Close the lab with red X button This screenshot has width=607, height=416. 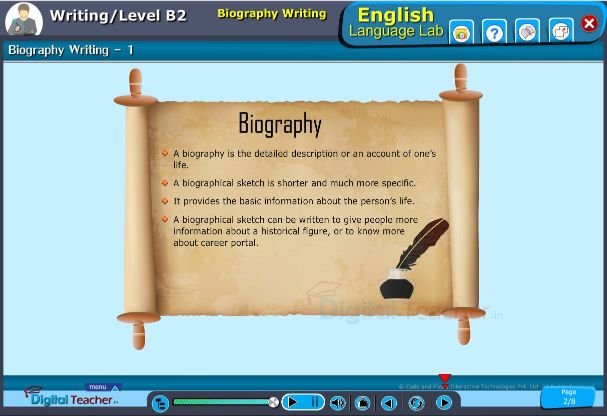coord(589,23)
